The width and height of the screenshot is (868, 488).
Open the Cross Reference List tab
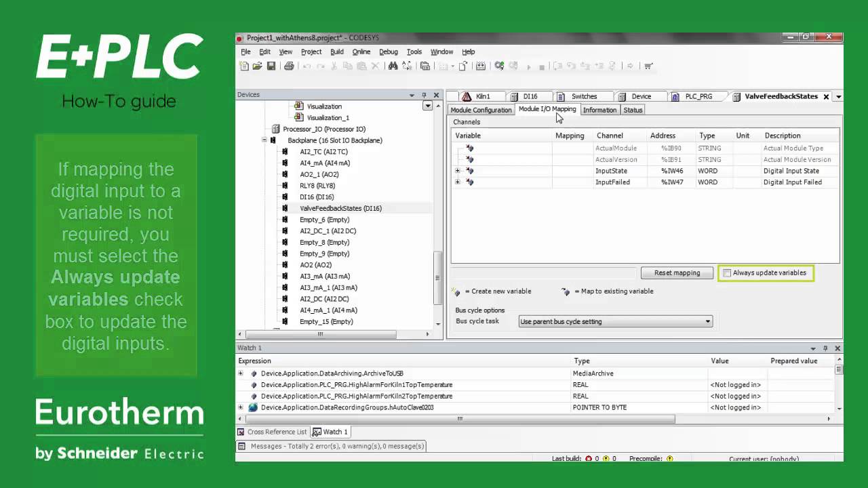click(272, 432)
